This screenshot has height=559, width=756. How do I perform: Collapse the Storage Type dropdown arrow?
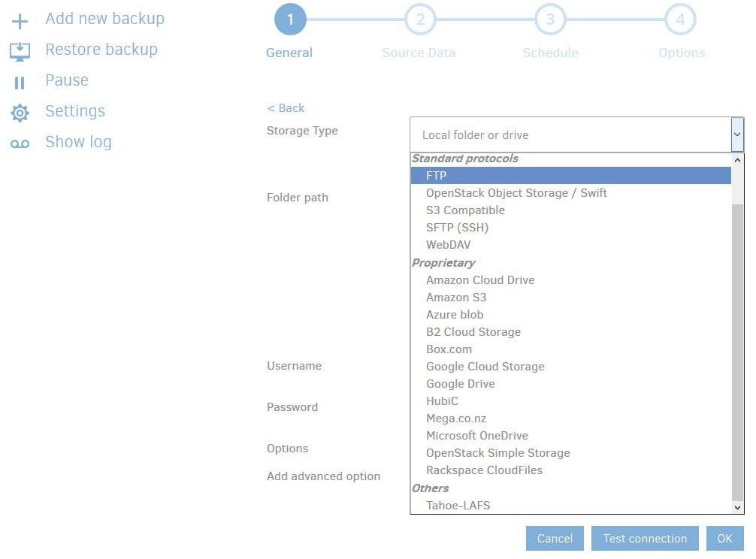[x=736, y=135]
